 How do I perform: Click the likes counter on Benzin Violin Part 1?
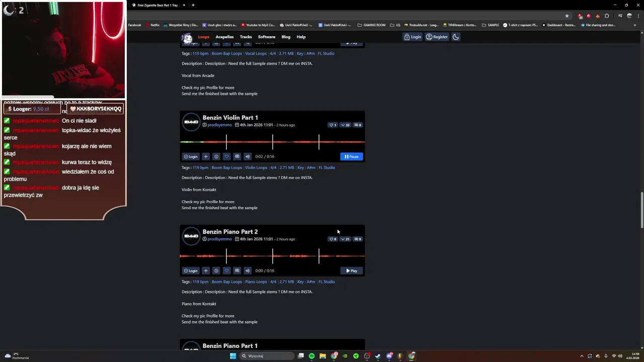tap(333, 125)
